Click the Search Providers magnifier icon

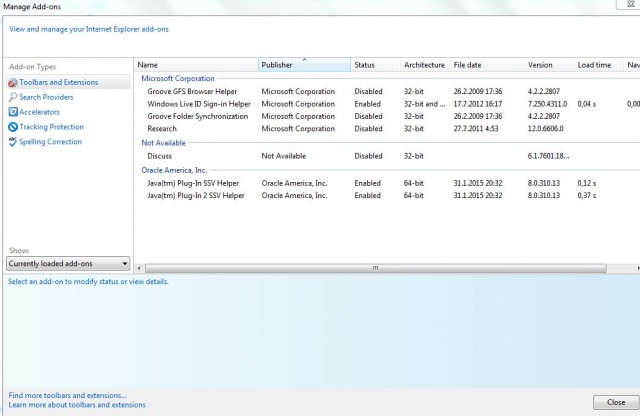[x=13, y=97]
